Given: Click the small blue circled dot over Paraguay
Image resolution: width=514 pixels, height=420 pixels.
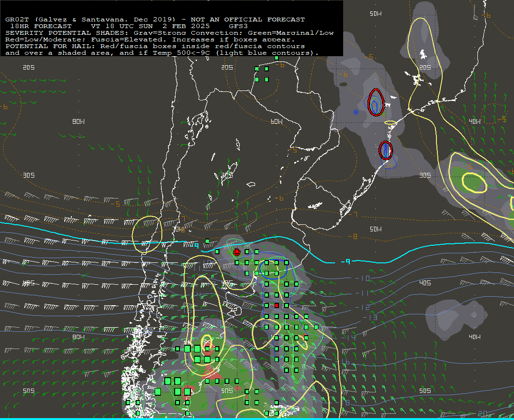Looking at the screenshot, I should [356, 112].
